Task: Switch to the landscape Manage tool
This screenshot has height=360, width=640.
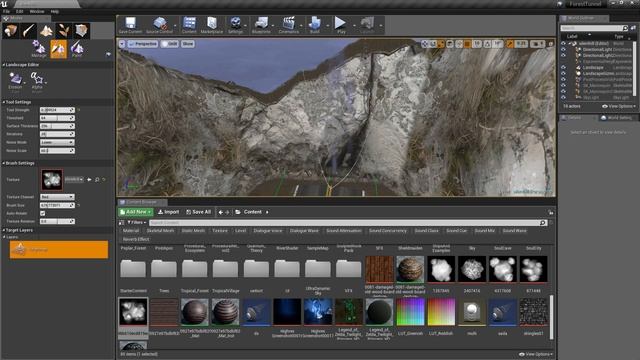Action: tap(39, 49)
